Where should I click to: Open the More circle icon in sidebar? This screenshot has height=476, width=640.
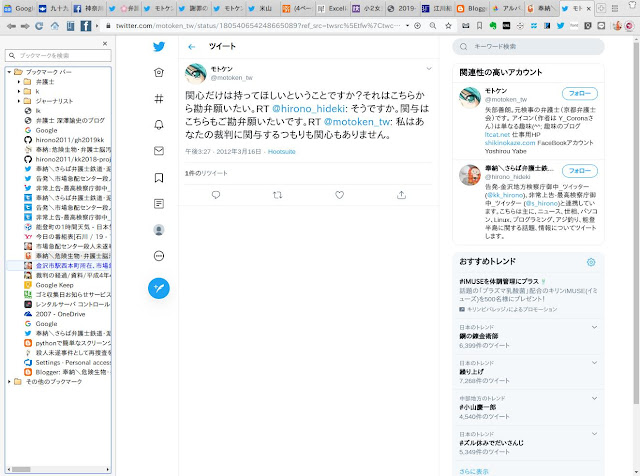[x=159, y=256]
